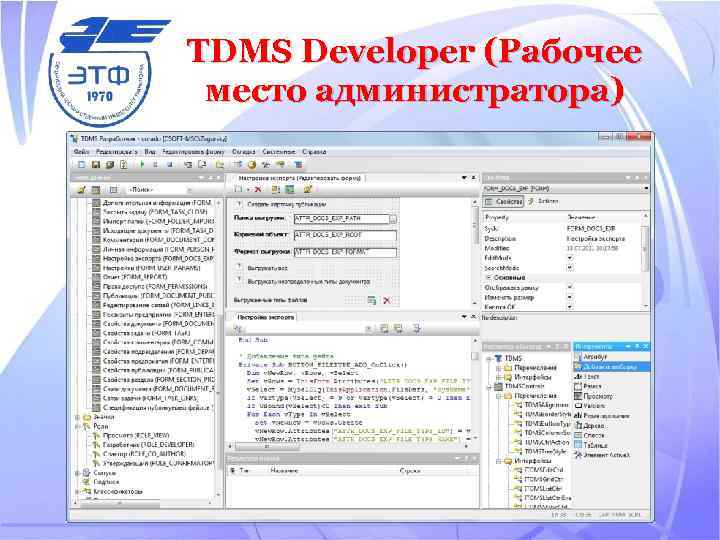Open the Файл menu
The image size is (720, 540).
pos(81,152)
